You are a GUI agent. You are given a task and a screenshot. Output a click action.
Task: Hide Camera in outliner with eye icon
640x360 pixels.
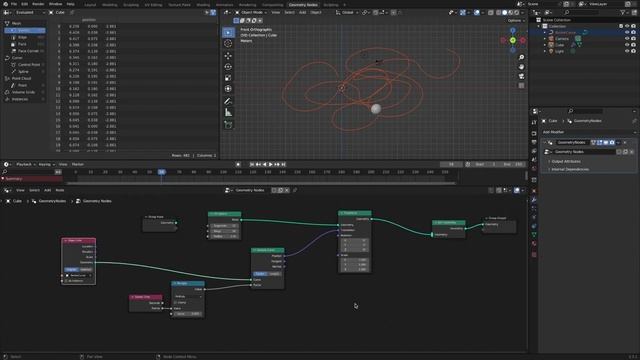coord(627,39)
